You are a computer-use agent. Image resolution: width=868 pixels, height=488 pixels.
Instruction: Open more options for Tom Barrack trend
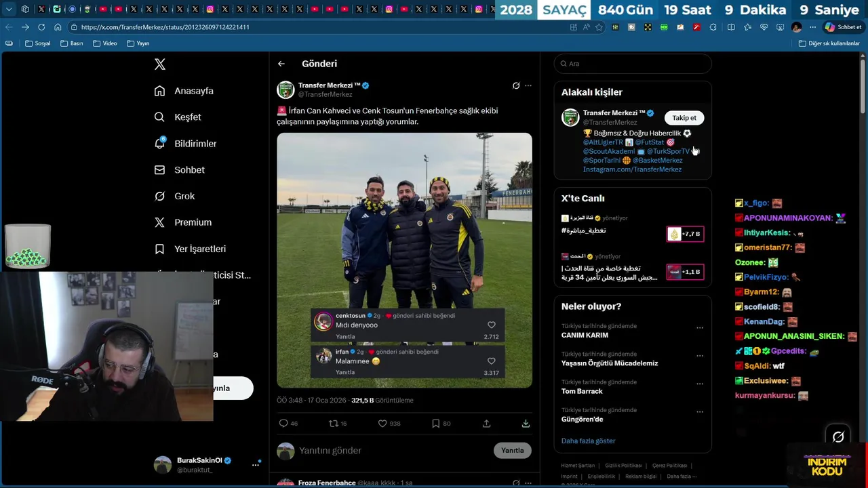point(700,384)
